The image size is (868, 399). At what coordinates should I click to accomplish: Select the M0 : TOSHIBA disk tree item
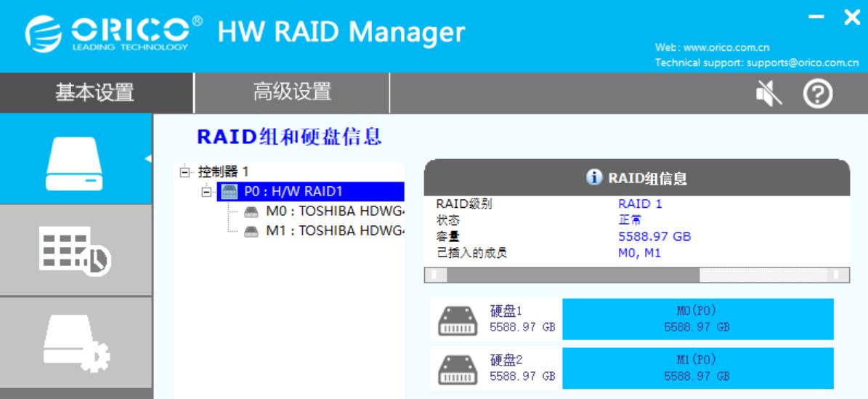point(325,211)
